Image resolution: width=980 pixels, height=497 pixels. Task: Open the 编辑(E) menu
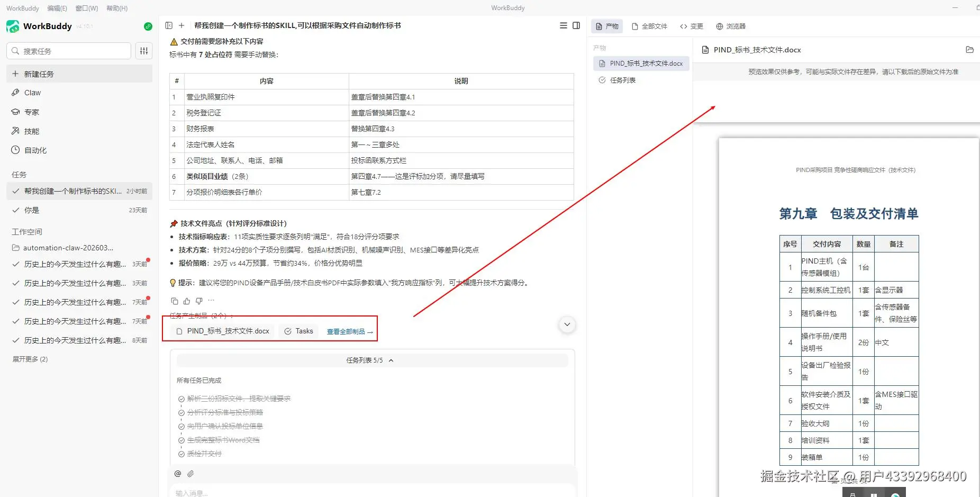tap(57, 8)
